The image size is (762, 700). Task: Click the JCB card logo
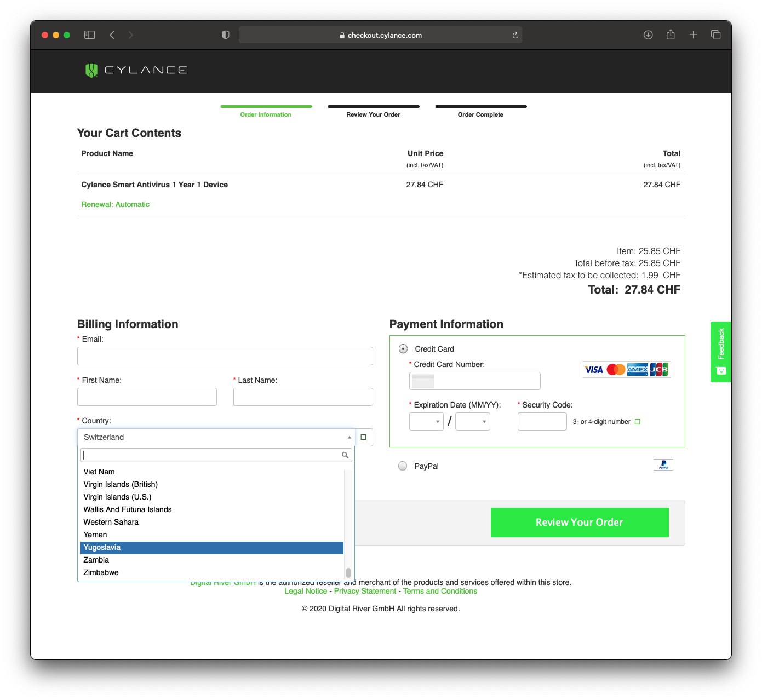659,370
